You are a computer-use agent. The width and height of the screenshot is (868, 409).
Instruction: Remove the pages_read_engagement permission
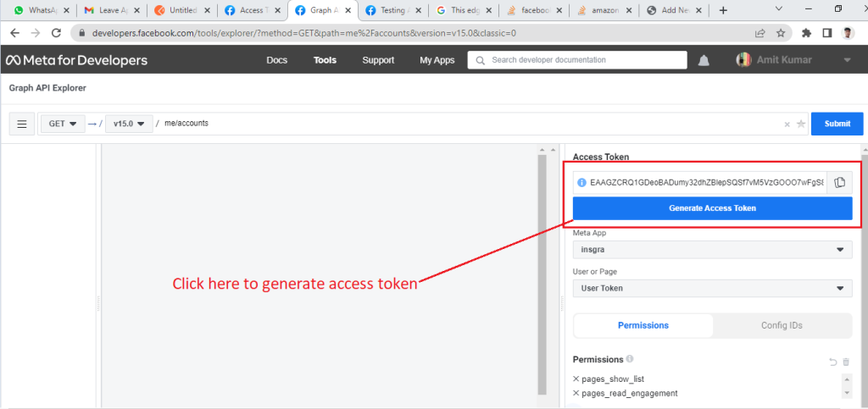pos(576,393)
